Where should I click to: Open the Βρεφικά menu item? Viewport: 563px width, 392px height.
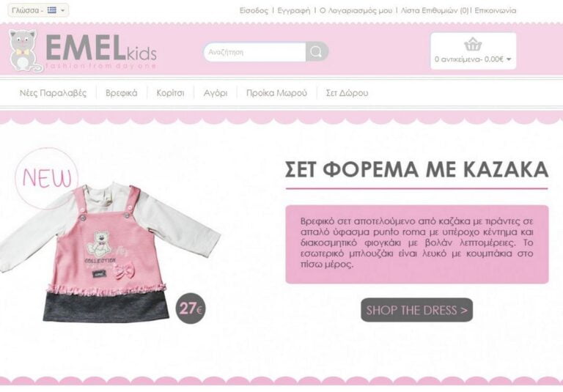pyautogui.click(x=122, y=93)
